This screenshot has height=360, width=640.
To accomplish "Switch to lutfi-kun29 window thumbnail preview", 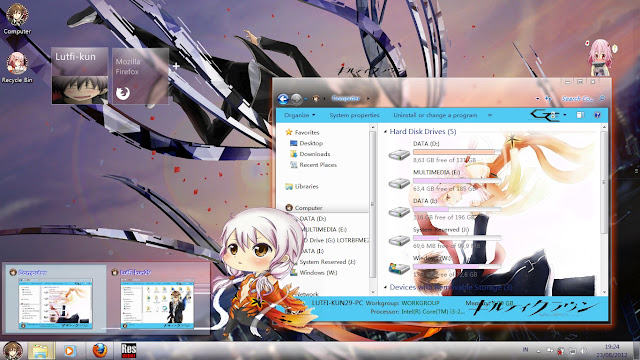I will pyautogui.click(x=157, y=298).
